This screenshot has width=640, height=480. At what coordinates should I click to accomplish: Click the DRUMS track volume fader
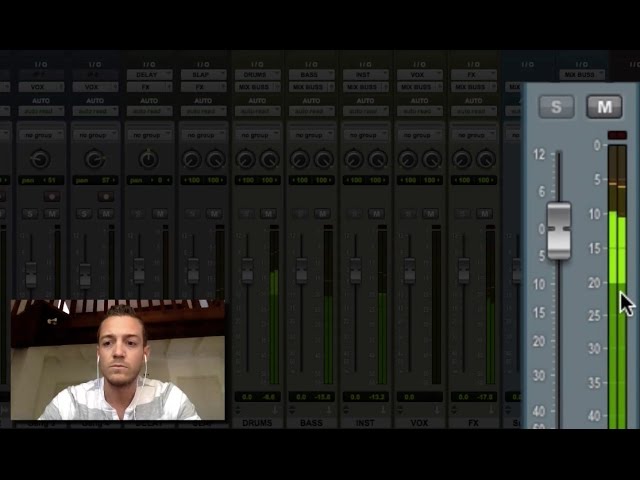[x=247, y=270]
